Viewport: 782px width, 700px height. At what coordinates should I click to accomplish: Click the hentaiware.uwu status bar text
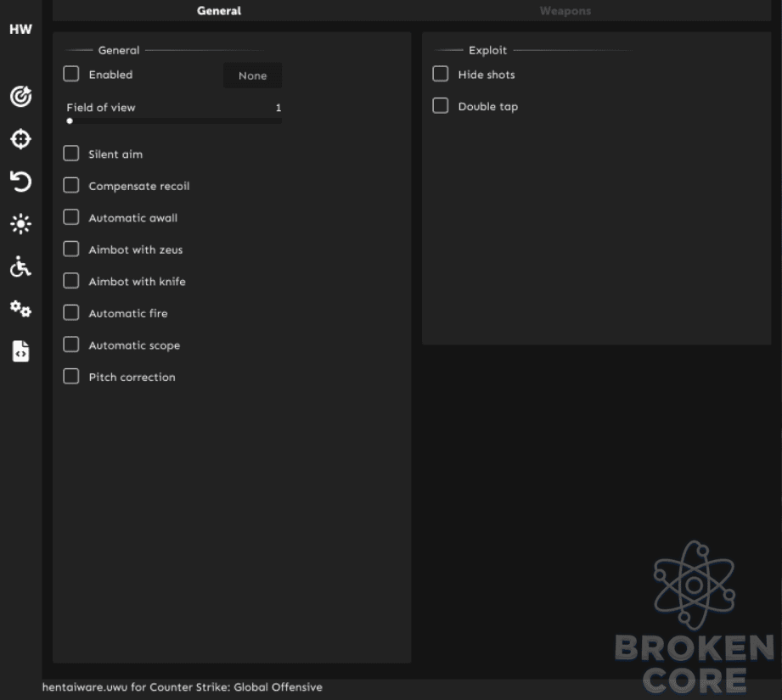coord(182,687)
